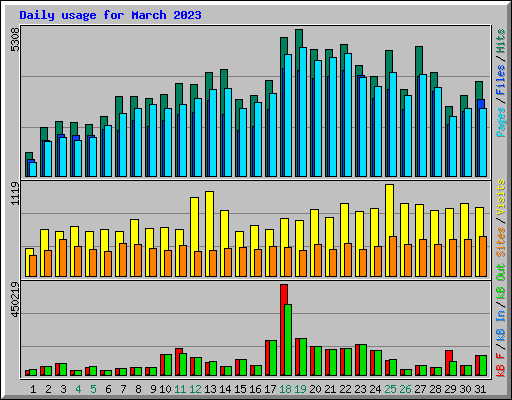
Task: Click the 'Files' legend label
Action: pos(501,80)
